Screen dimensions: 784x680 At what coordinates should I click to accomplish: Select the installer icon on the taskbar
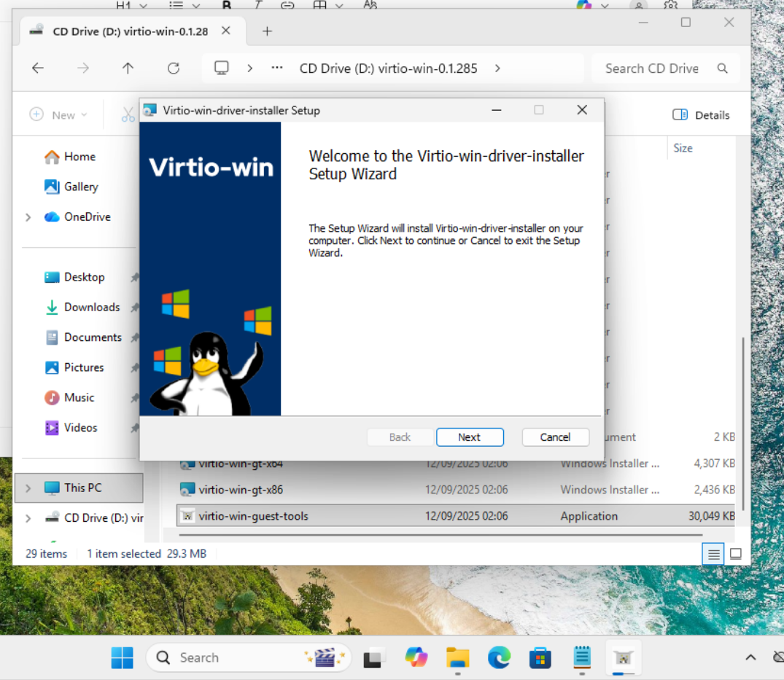(624, 657)
